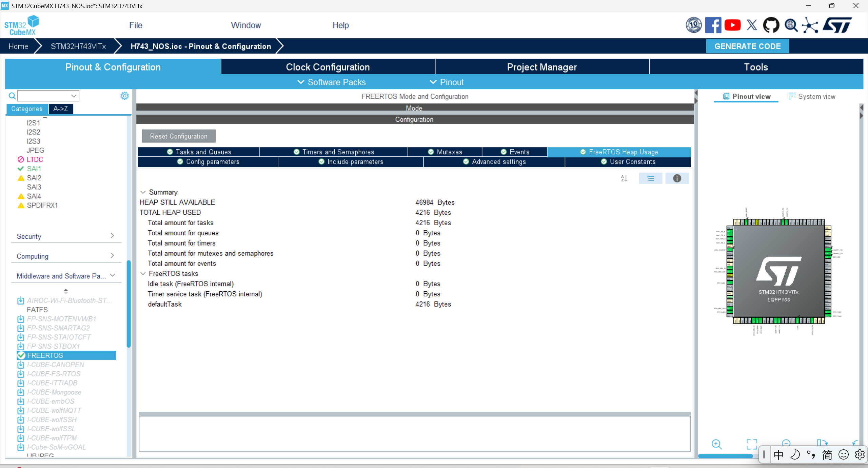868x468 pixels.
Task: Open the Timers and Semaphores tab
Action: coord(334,152)
